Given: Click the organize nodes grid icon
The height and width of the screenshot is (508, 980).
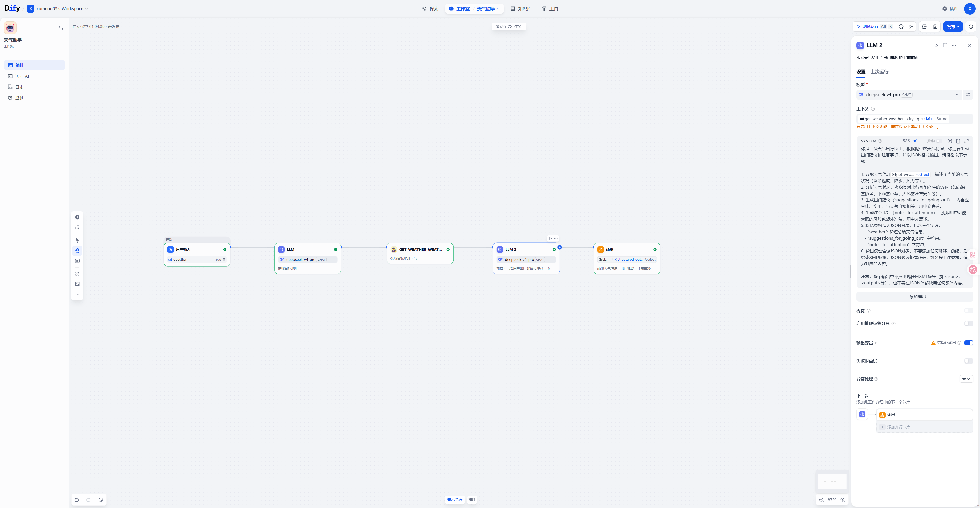Looking at the screenshot, I should (77, 274).
